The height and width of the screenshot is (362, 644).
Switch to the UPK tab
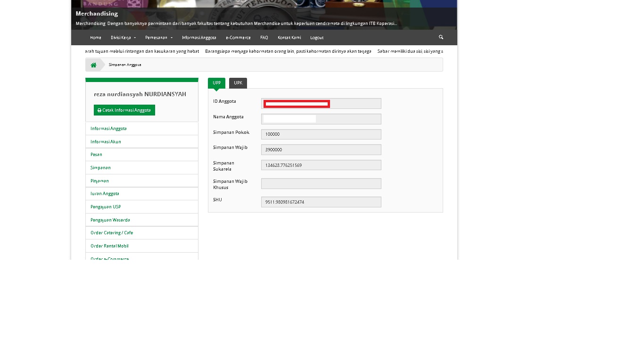pos(238,83)
